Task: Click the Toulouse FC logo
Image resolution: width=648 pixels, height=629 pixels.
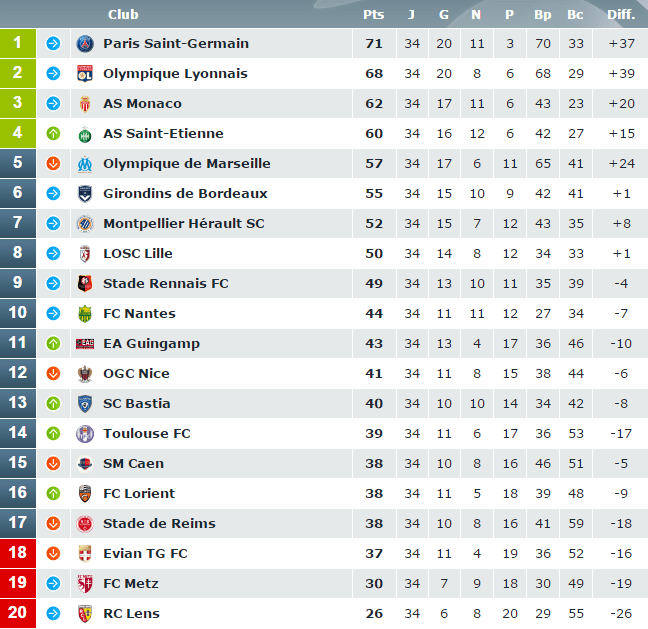Action: pos(85,434)
